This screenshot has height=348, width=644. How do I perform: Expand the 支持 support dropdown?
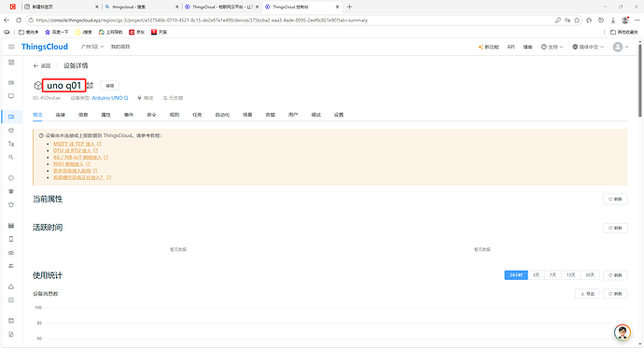point(552,47)
